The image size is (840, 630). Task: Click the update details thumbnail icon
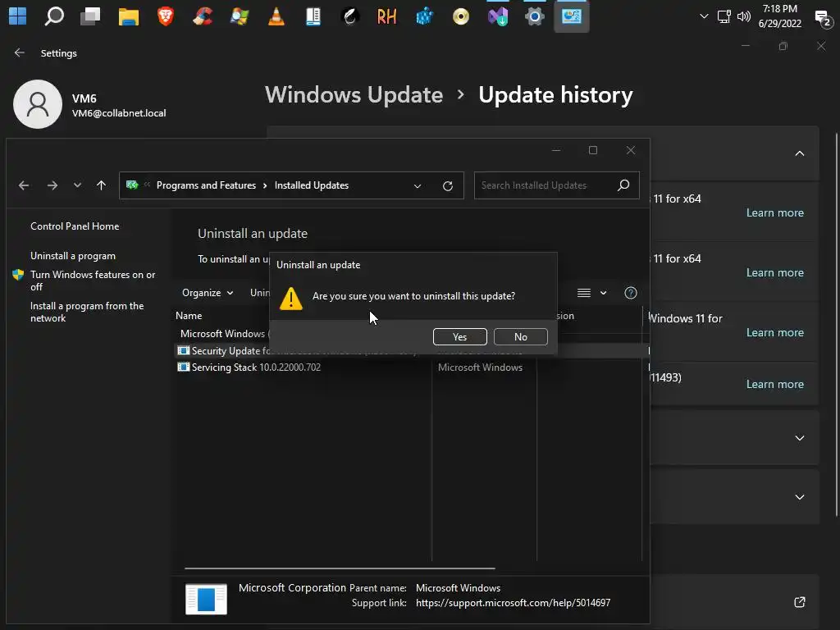coord(206,599)
